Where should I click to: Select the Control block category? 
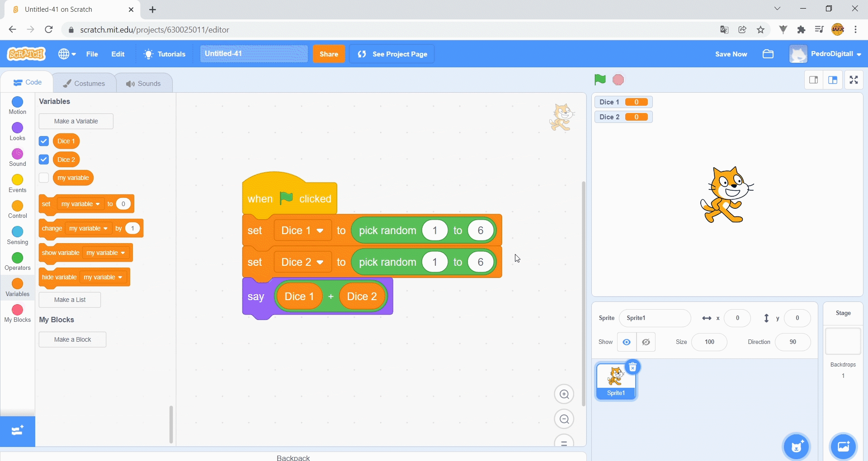pyautogui.click(x=18, y=210)
